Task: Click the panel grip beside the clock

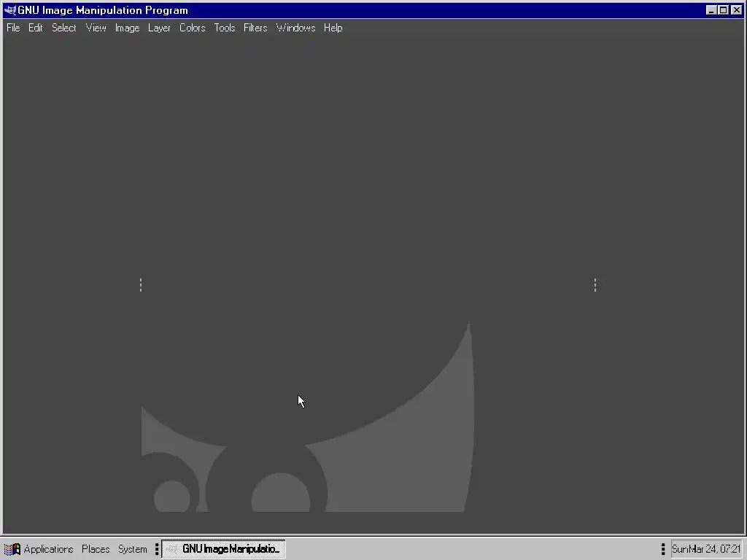Action: (662, 549)
